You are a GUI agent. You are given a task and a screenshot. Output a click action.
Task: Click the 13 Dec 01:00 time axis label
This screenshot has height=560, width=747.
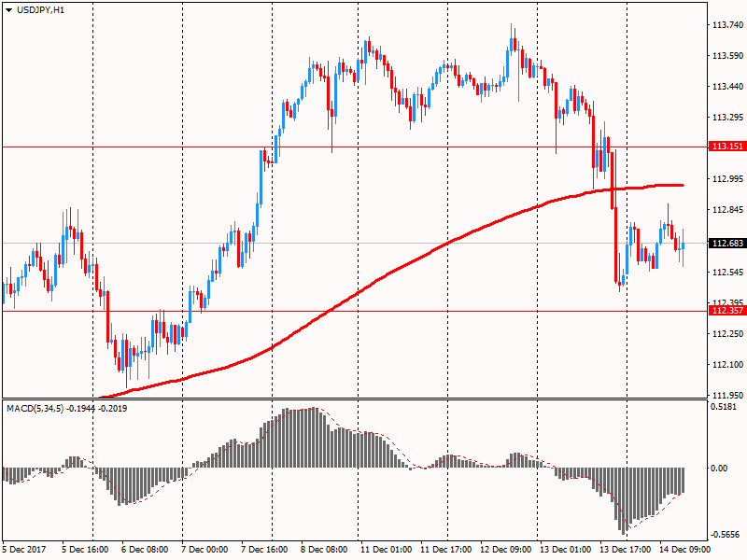point(566,550)
